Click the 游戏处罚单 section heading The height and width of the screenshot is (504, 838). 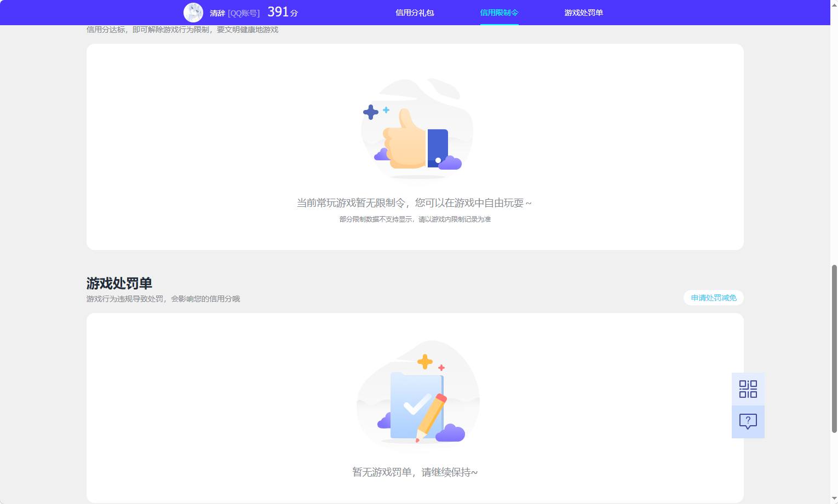click(x=119, y=283)
